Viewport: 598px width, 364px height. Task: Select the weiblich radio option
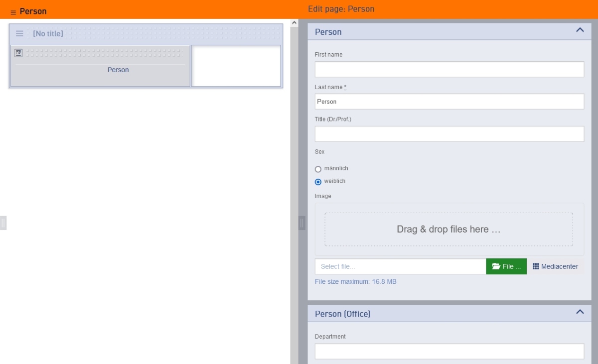318,182
